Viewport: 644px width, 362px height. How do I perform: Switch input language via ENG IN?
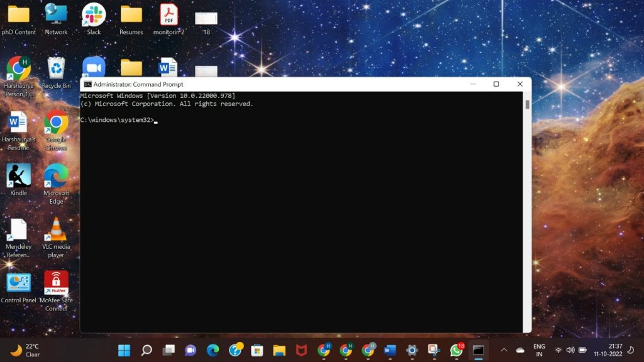539,350
